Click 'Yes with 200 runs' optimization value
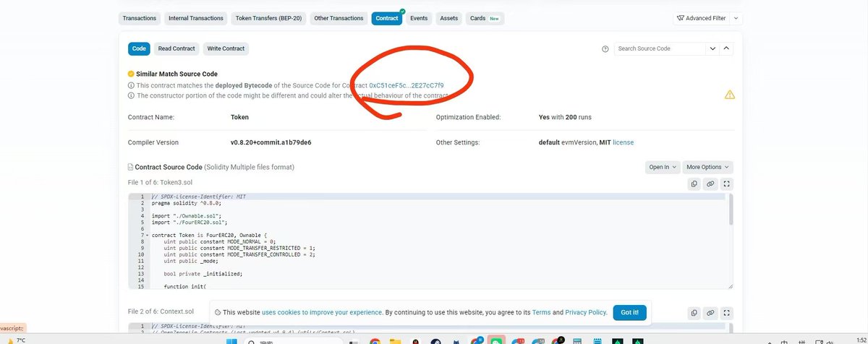 (x=565, y=116)
